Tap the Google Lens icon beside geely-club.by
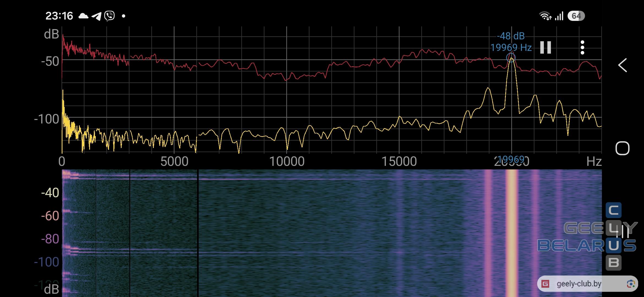The height and width of the screenshot is (297, 644). (631, 284)
